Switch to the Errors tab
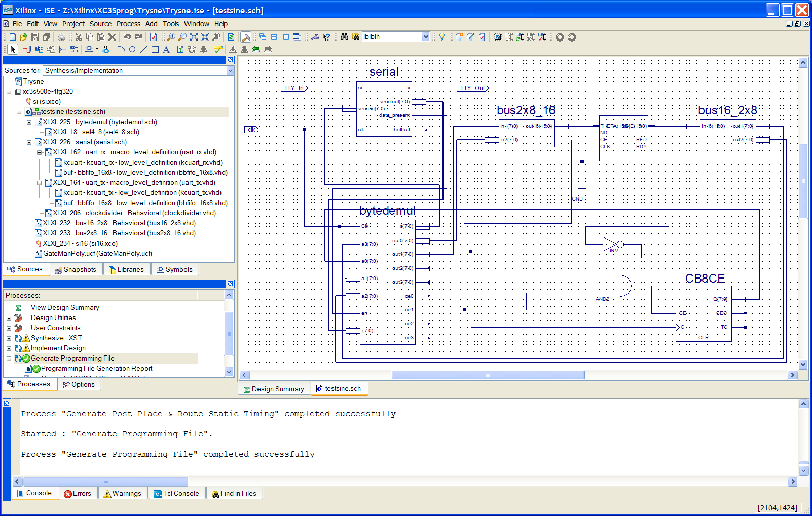 coord(78,493)
